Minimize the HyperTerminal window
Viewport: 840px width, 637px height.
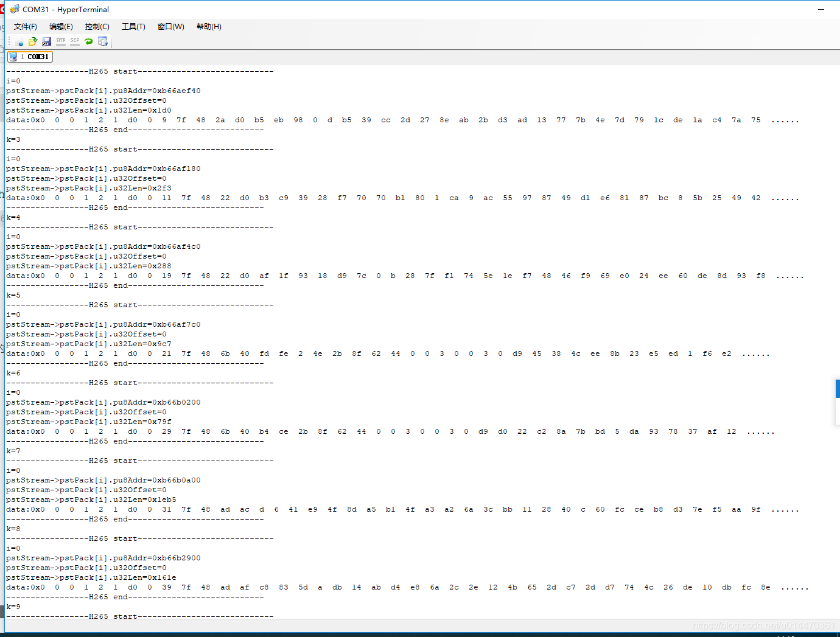pyautogui.click(x=821, y=9)
